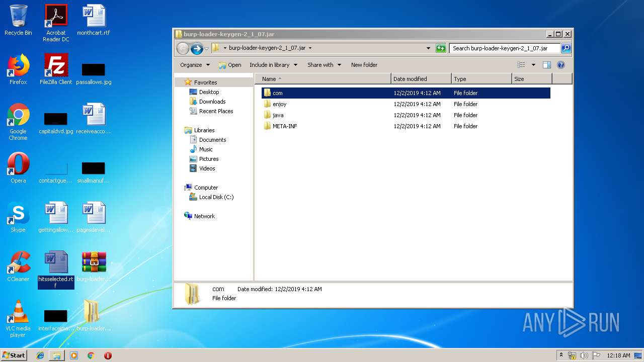Click Favorites in the navigation pane
This screenshot has height=362, width=644.
[x=205, y=82]
